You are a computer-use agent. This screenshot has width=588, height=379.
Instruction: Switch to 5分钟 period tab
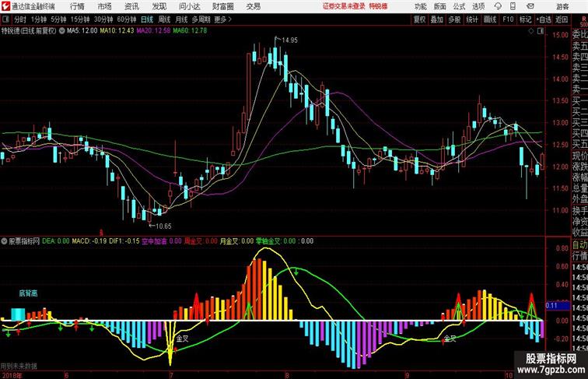(58, 19)
